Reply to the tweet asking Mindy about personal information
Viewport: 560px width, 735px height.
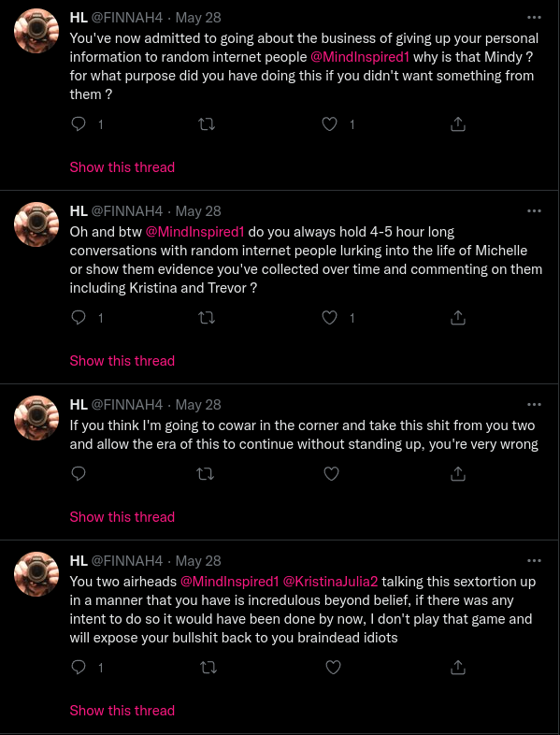click(x=79, y=124)
